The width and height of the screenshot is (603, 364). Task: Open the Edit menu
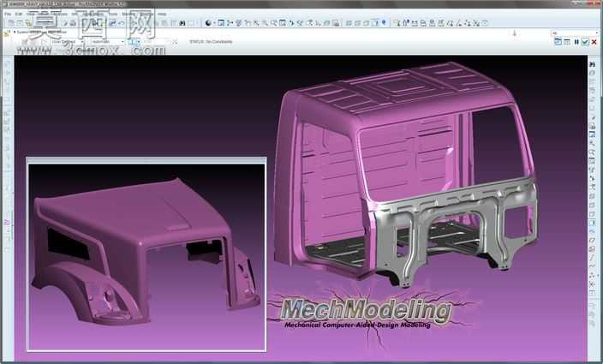tap(19, 14)
